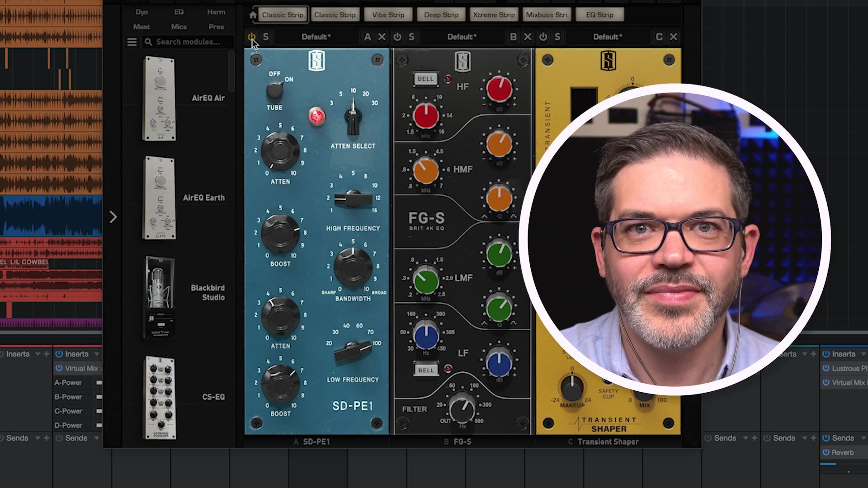Solo the slot B module
This screenshot has height=488, width=868.
411,37
